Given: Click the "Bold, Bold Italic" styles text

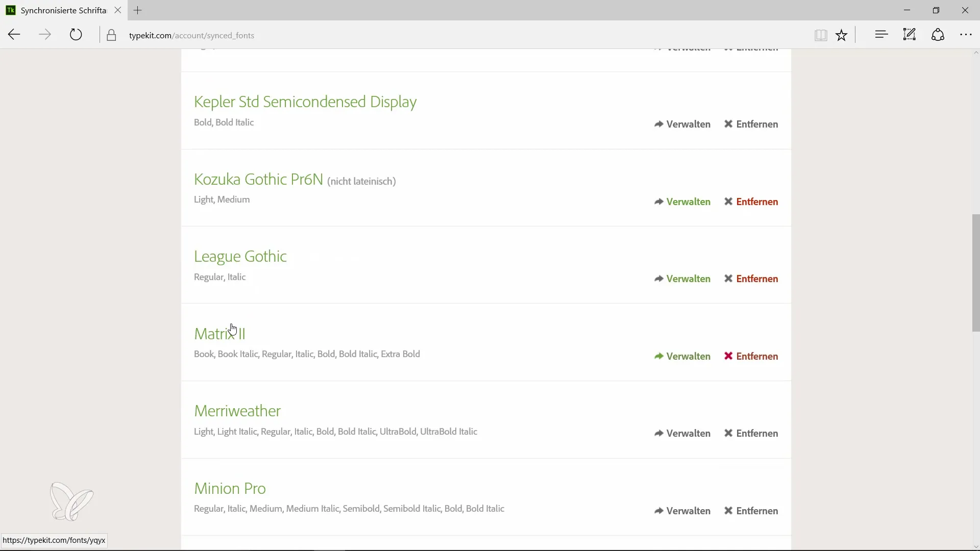Looking at the screenshot, I should pos(224,122).
